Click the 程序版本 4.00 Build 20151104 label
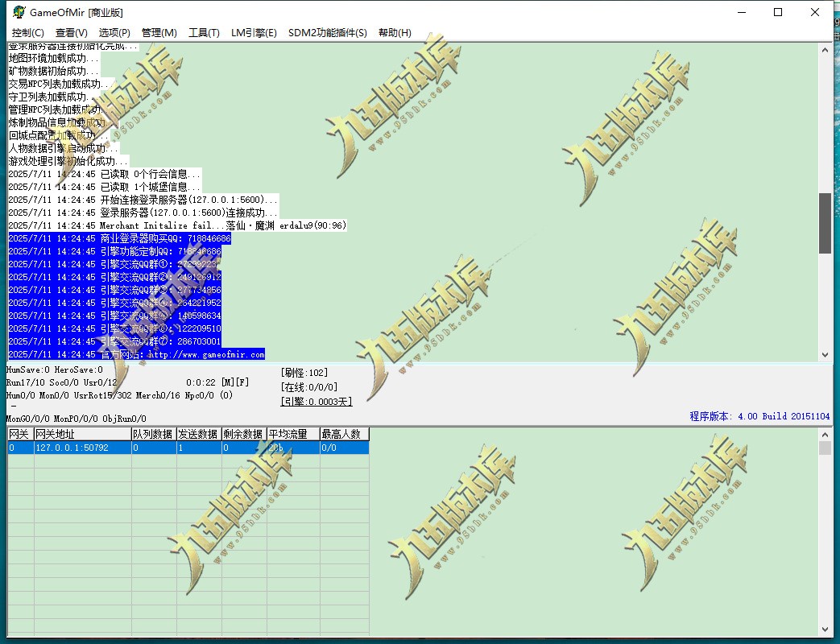The height and width of the screenshot is (644, 840). [x=759, y=416]
